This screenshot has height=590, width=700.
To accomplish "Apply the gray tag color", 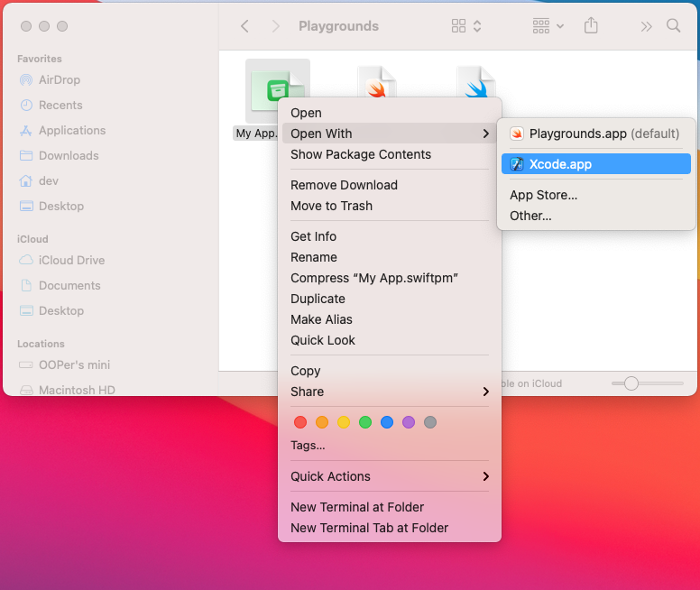I will pos(430,422).
